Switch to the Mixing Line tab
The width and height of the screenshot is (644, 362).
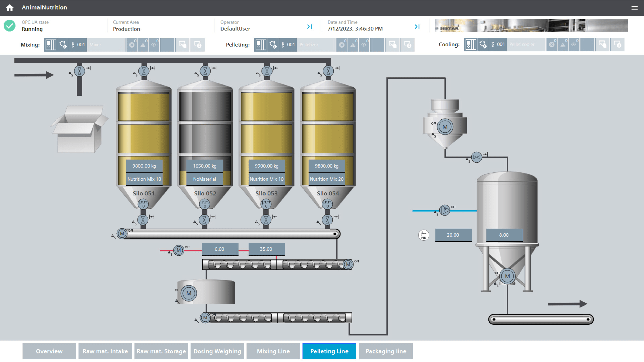(273, 351)
